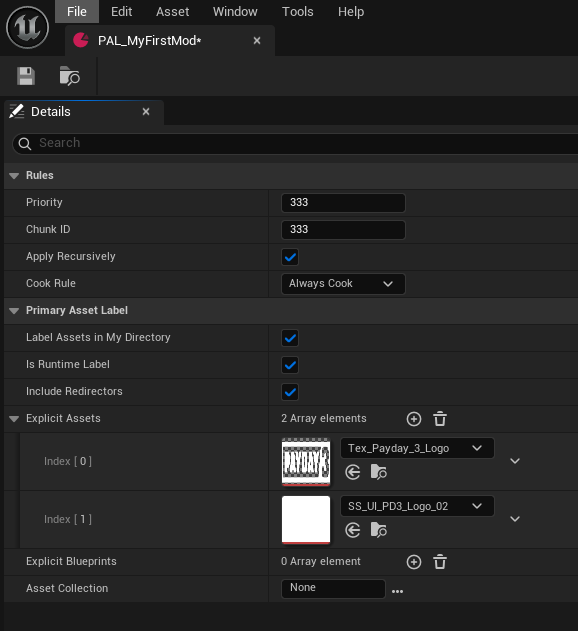Viewport: 578px width, 631px height.
Task: Open the File menu
Action: (77, 12)
